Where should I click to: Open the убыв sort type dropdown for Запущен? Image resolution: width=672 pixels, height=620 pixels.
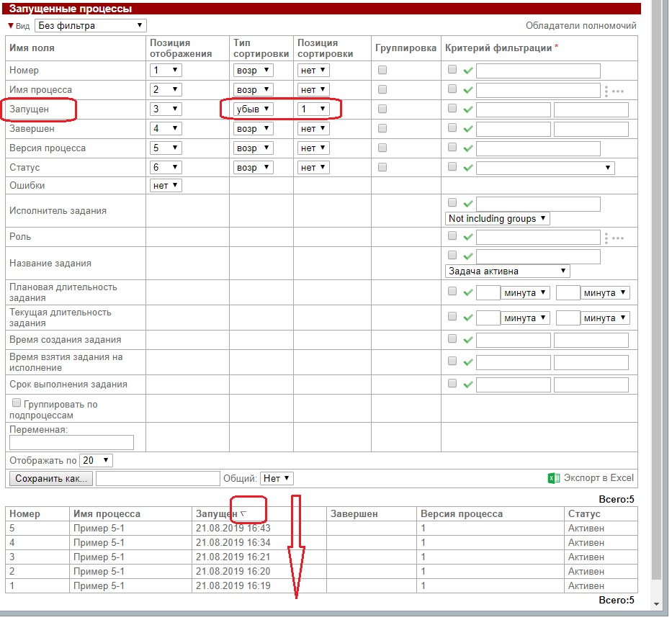click(x=254, y=109)
